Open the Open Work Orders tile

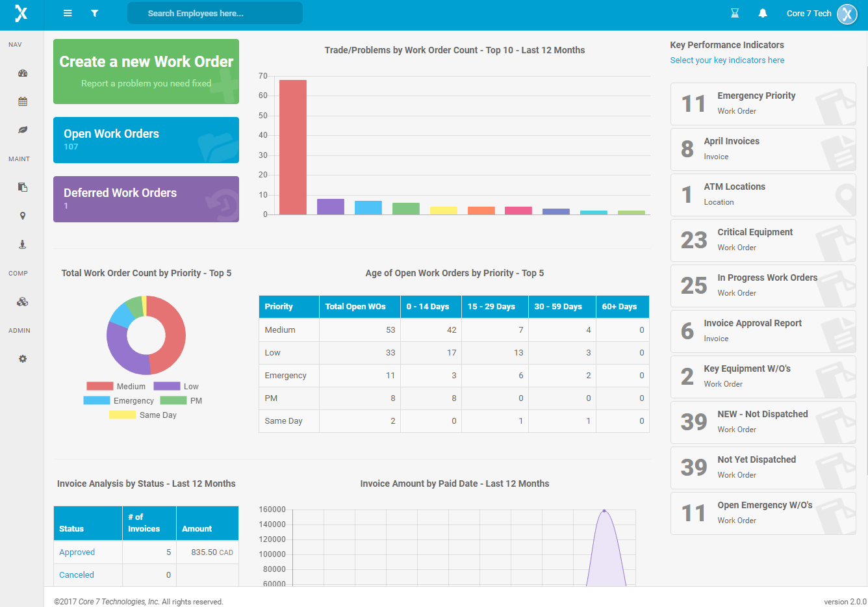(146, 140)
